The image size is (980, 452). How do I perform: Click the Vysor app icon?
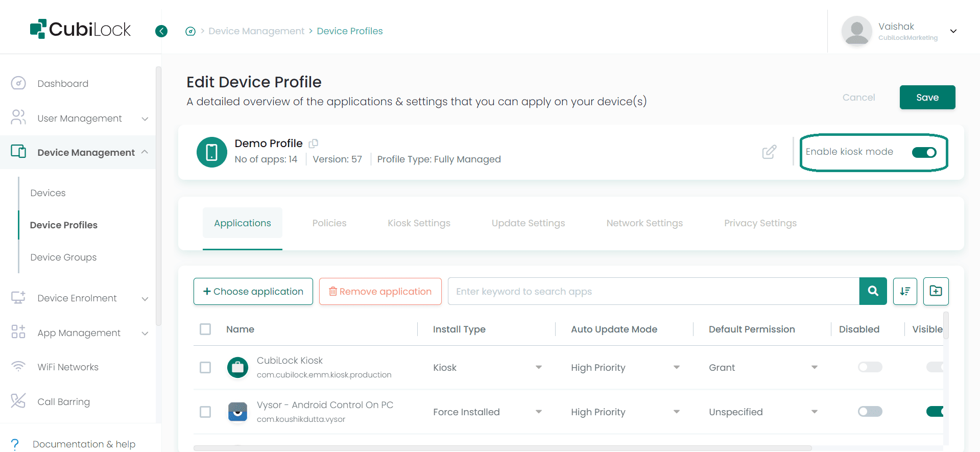(237, 412)
